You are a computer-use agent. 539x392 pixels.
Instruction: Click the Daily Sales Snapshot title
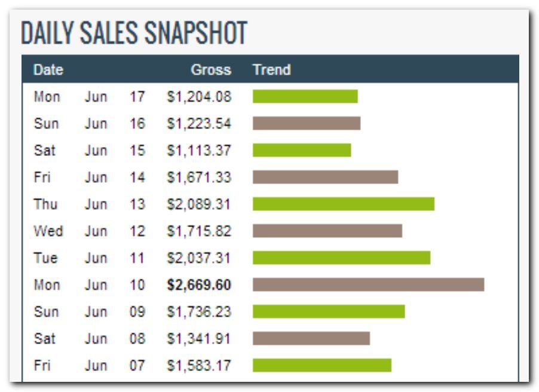coord(134,33)
